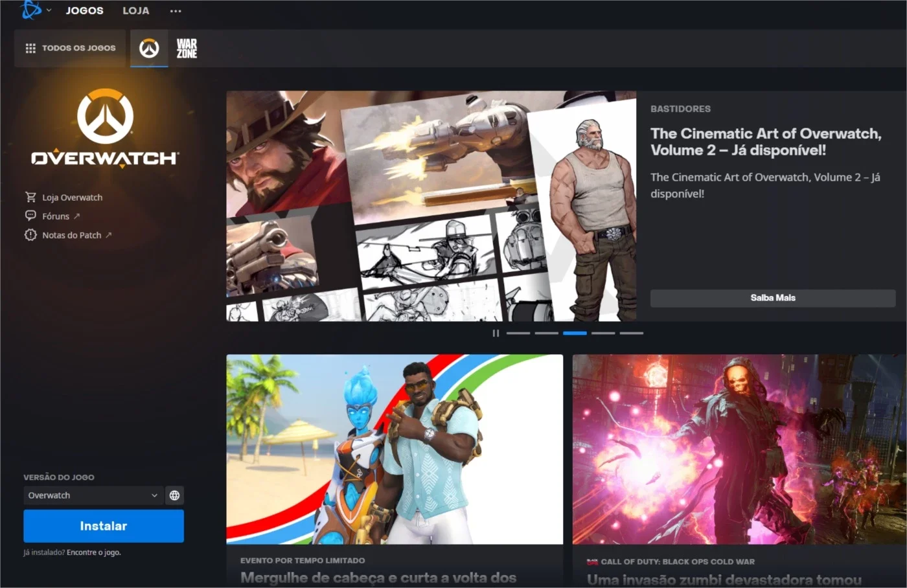Open the three-dot more options menu
This screenshot has width=907, height=588.
(x=176, y=11)
